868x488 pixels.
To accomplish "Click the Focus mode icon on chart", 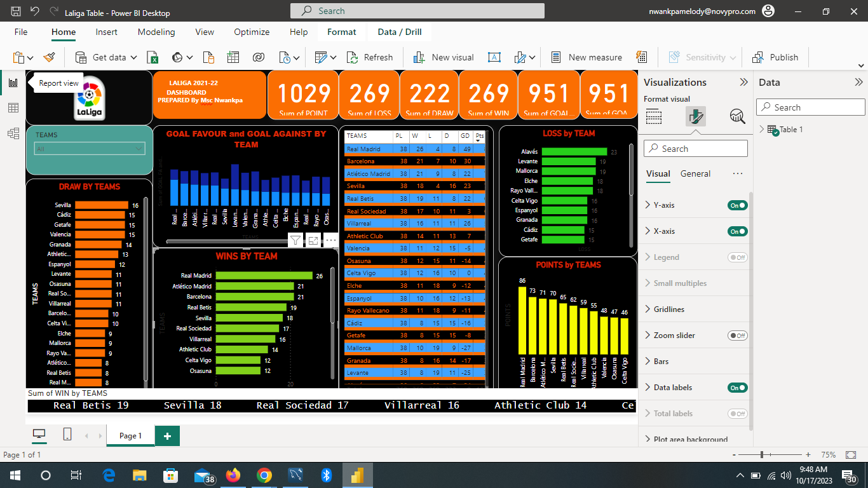I will coord(313,240).
